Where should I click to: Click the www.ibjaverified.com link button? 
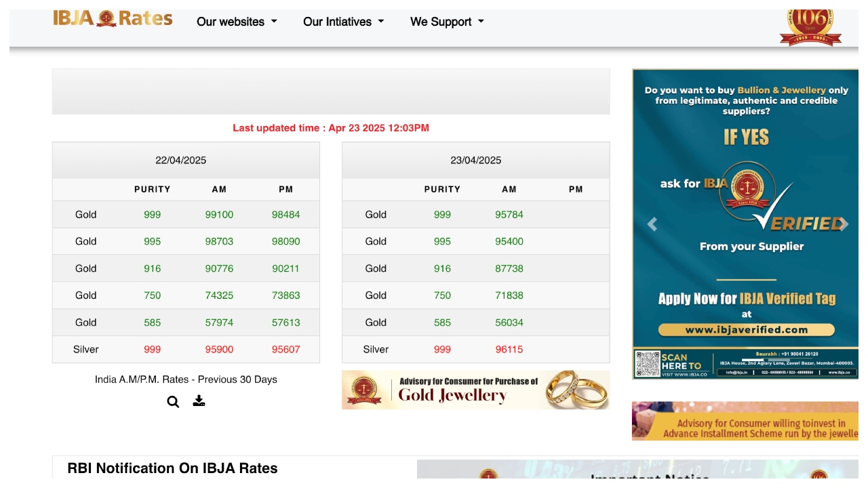[x=746, y=330]
